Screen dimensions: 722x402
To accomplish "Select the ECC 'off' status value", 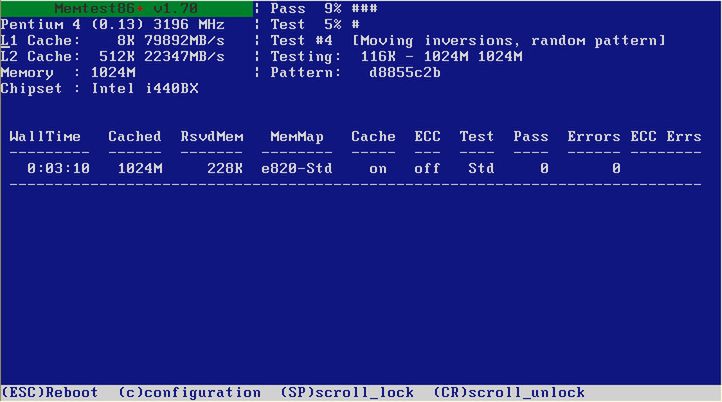I will [x=427, y=169].
